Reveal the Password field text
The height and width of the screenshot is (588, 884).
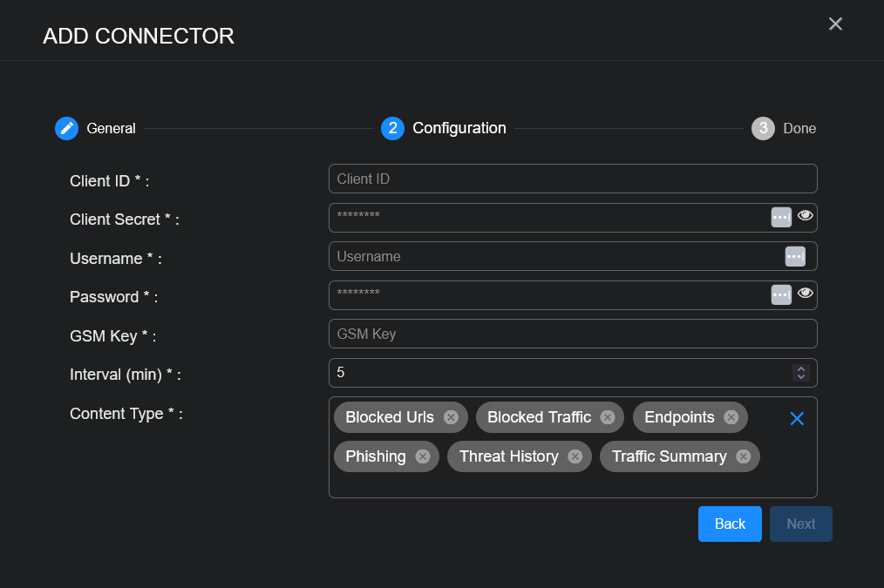[x=806, y=294]
